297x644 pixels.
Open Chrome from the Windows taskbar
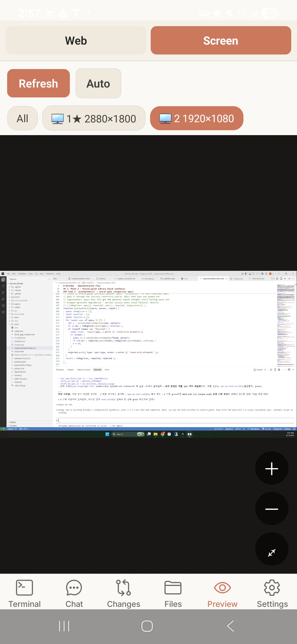pyautogui.click(x=163, y=434)
